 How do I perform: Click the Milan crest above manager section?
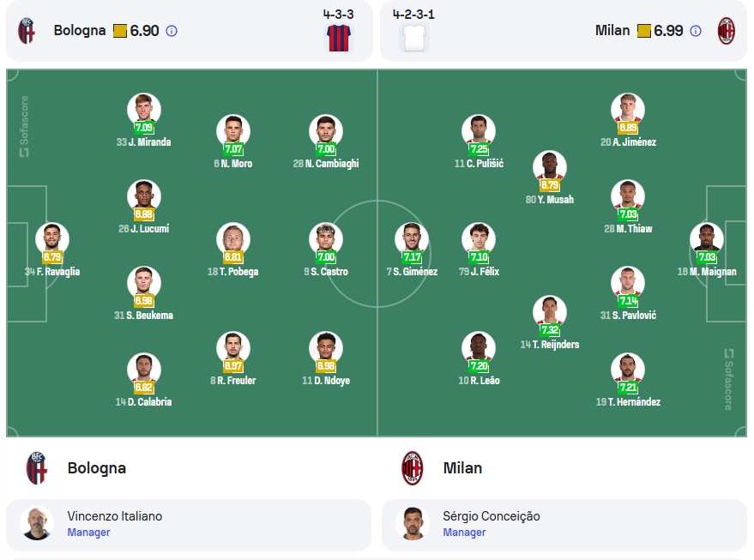pos(413,467)
